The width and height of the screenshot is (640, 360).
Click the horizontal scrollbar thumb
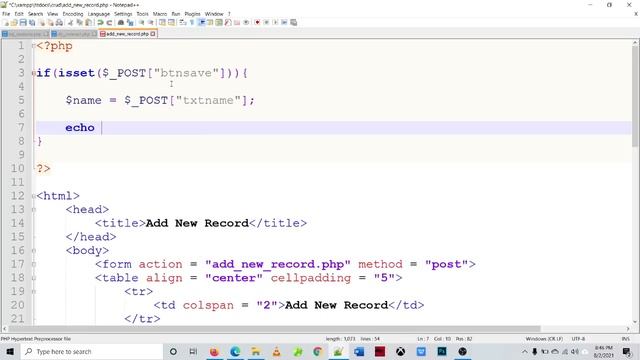[x=275, y=329]
